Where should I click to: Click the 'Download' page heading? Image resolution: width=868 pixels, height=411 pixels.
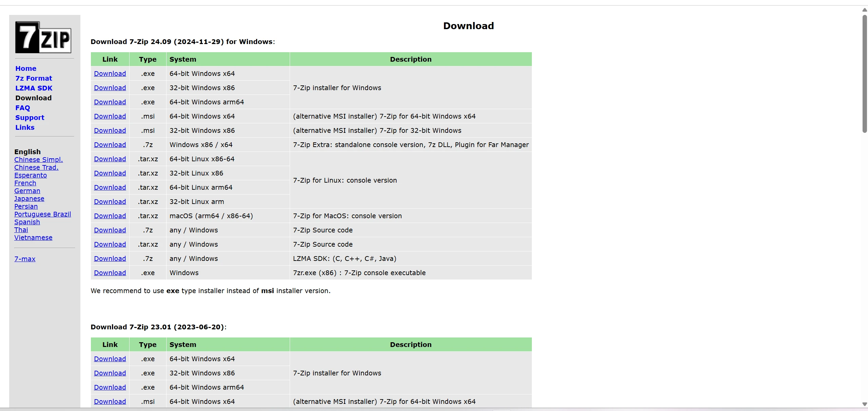click(468, 26)
